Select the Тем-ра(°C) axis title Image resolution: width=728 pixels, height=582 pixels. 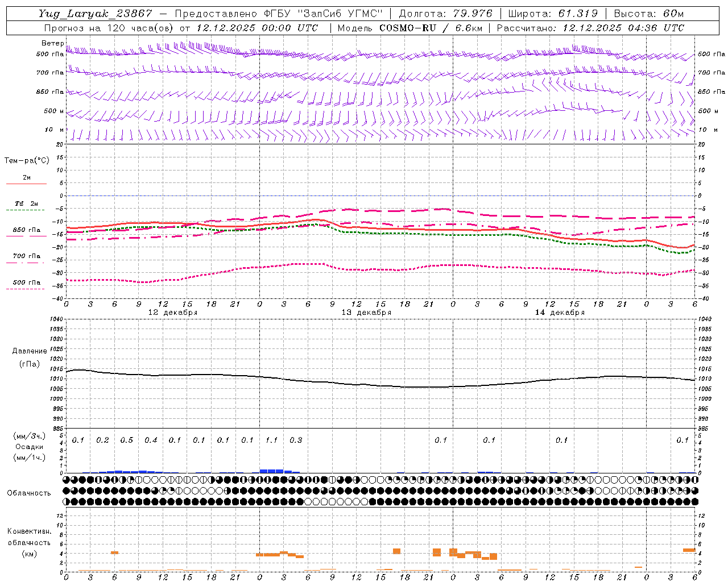27,161
